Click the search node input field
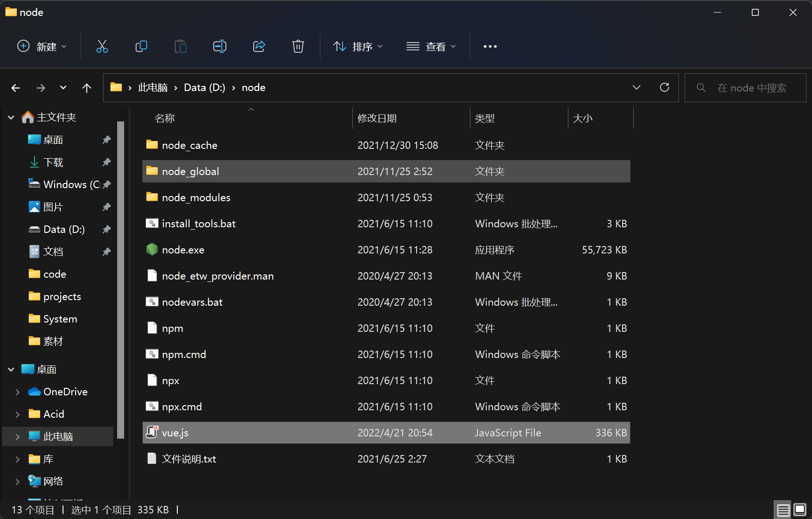This screenshot has width=812, height=519. click(x=745, y=88)
